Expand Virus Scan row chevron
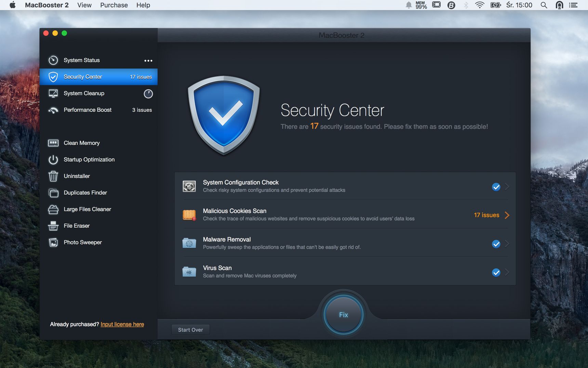The width and height of the screenshot is (588, 368). point(507,272)
